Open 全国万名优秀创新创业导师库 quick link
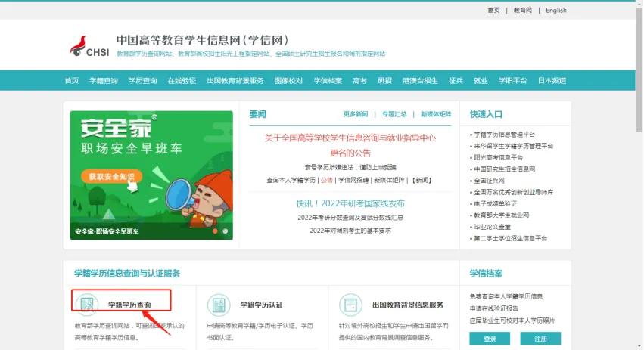The height and width of the screenshot is (350, 644). click(513, 192)
